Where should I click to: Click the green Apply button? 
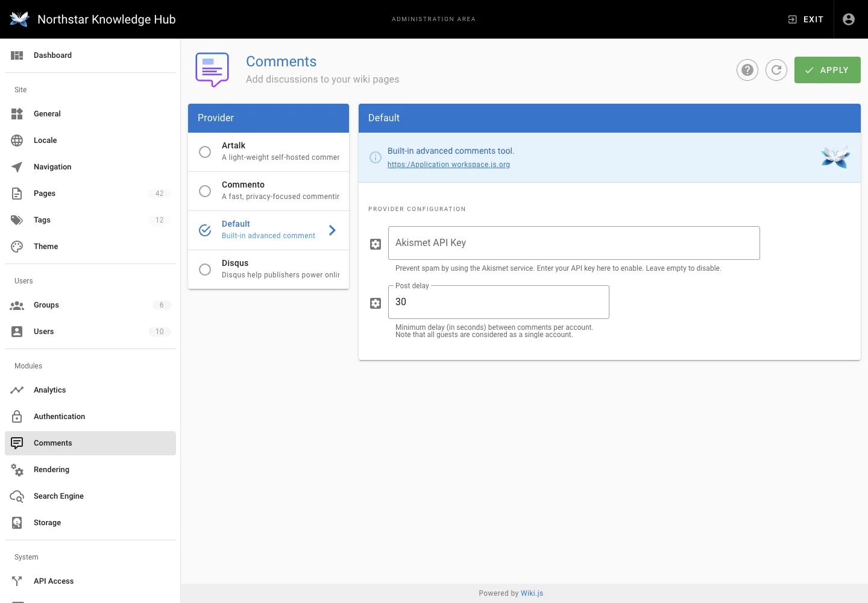point(827,70)
